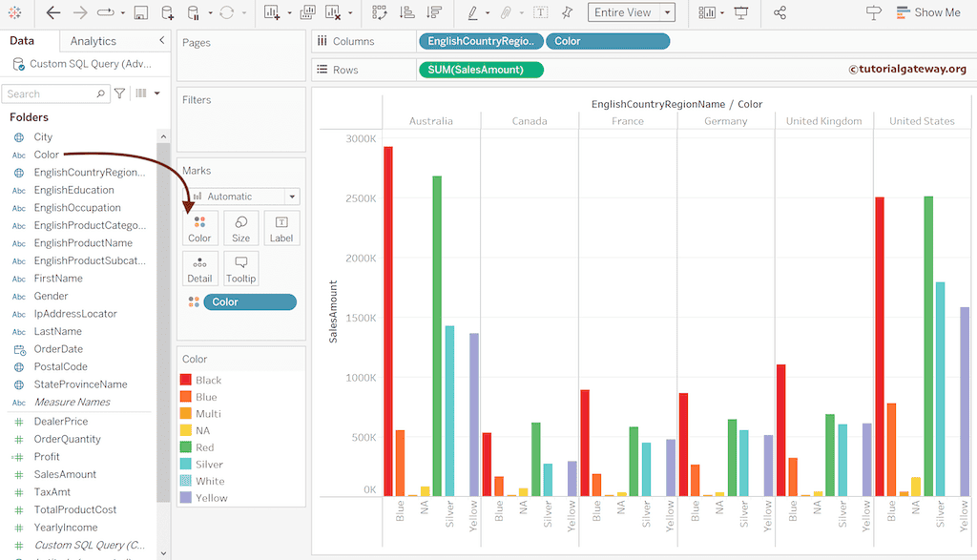
Task: Click the Red swatch in the Color legend
Action: coord(185,446)
